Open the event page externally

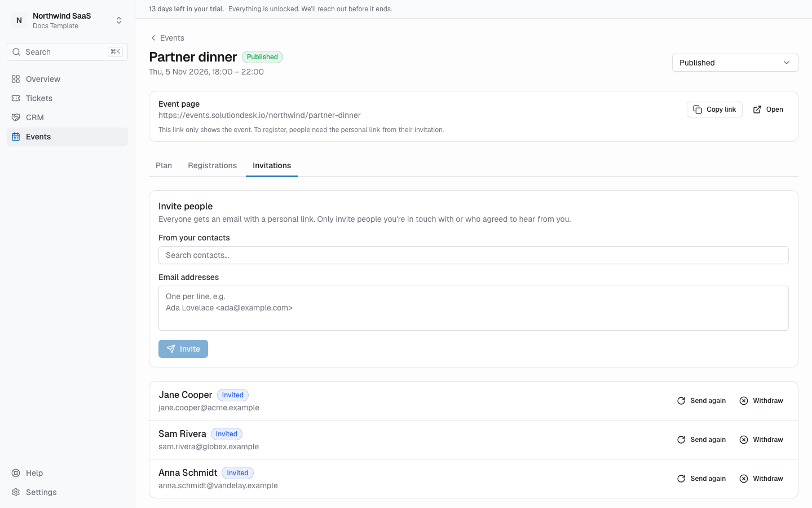[x=768, y=110]
